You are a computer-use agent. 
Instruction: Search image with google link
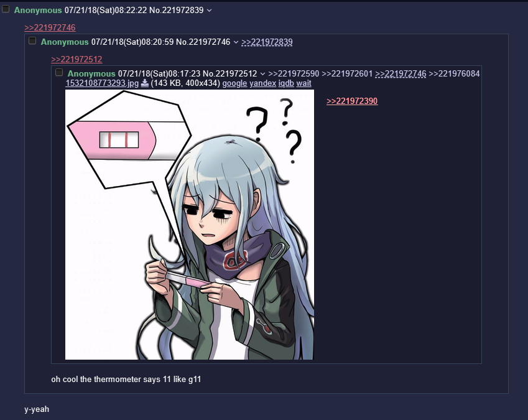tap(234, 83)
